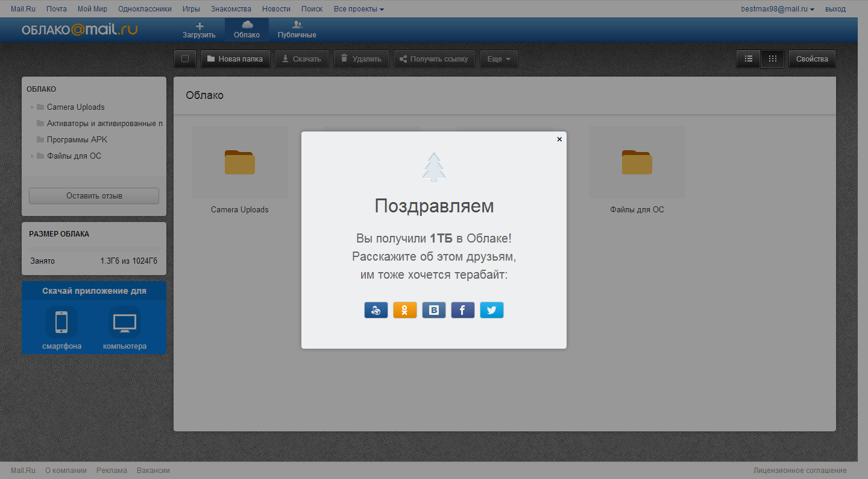This screenshot has width=868, height=479.
Task: Select Файлы для ОС in sidebar tree
Action: 74,156
